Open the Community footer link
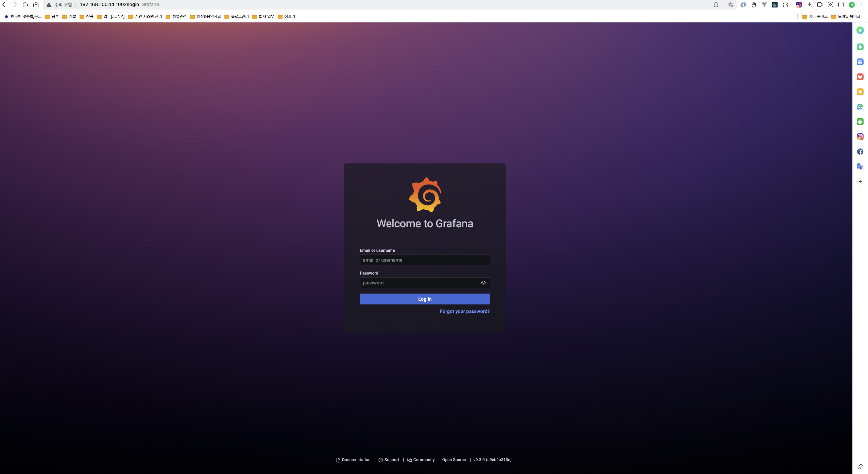This screenshot has width=868, height=474. point(423,460)
